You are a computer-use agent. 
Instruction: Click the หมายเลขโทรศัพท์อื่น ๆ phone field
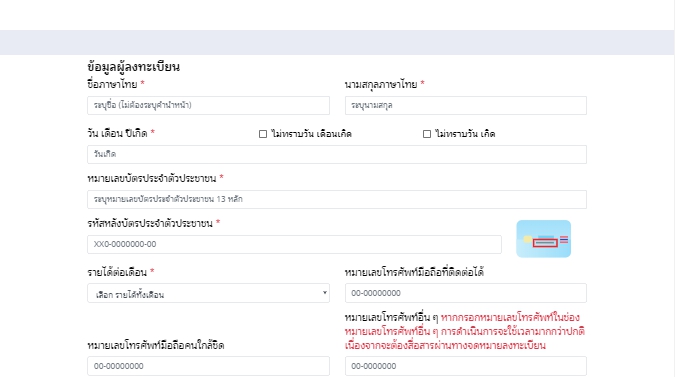coord(466,366)
